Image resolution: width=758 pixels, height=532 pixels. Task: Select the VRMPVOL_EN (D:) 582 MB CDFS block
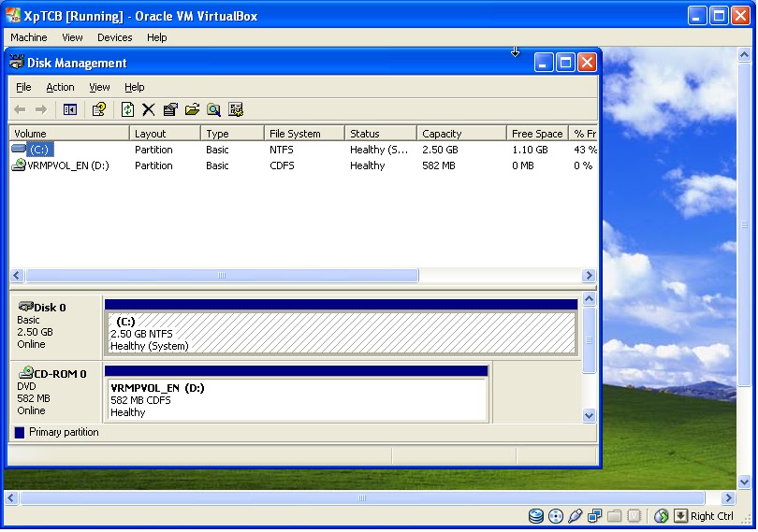[297, 399]
